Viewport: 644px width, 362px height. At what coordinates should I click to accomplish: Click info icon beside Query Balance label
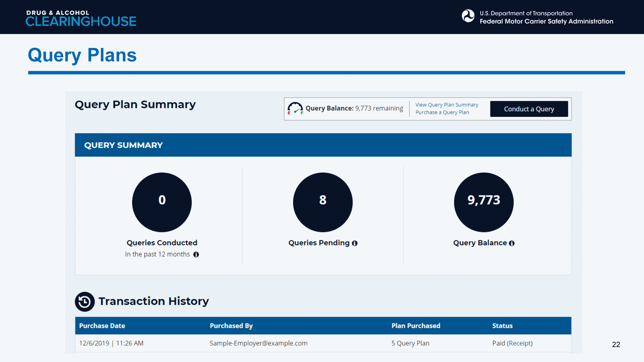coord(512,243)
